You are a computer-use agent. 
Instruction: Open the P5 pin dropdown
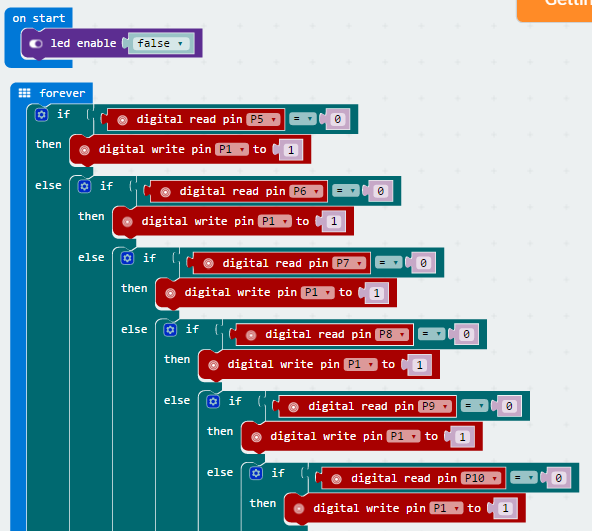(264, 119)
